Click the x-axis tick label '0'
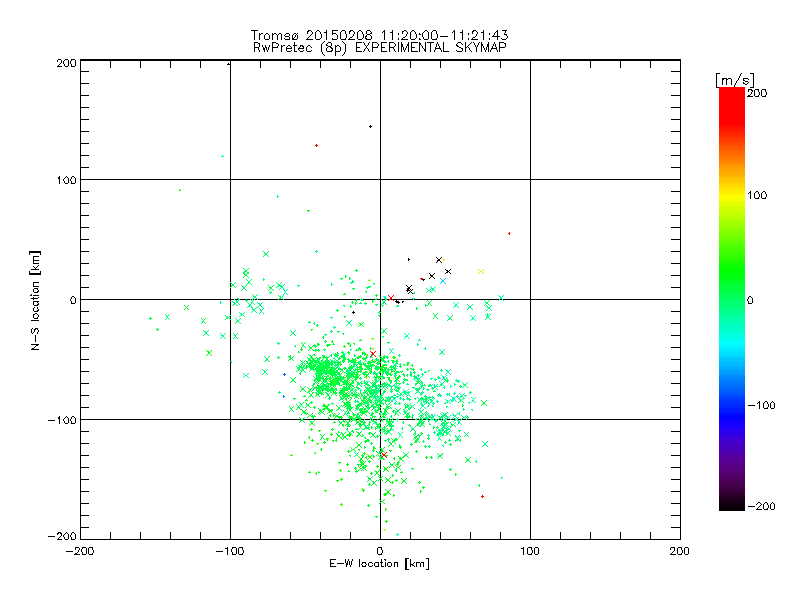The image size is (800, 600). click(x=380, y=551)
